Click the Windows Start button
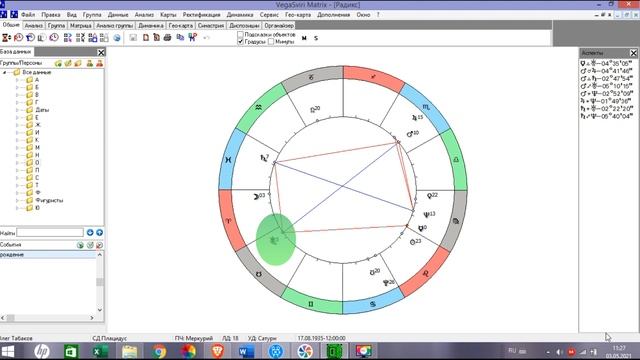The height and width of the screenshot is (360, 640). 7,351
